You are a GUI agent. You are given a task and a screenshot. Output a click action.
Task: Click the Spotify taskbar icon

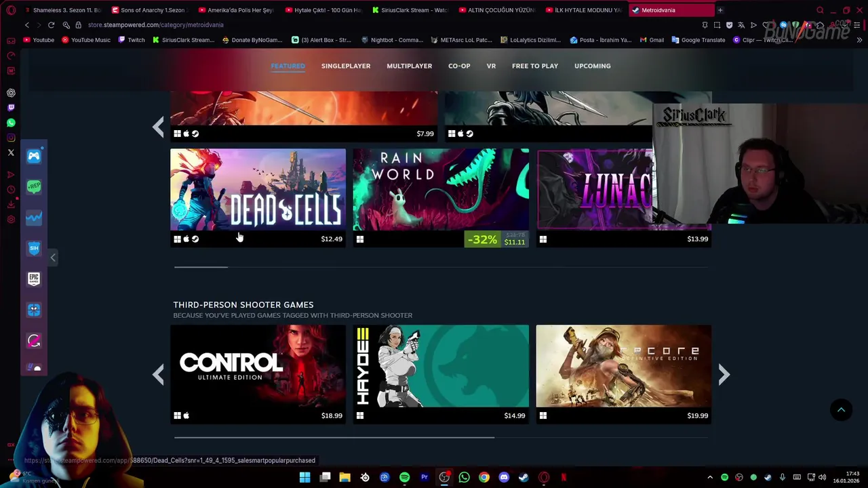[405, 477]
